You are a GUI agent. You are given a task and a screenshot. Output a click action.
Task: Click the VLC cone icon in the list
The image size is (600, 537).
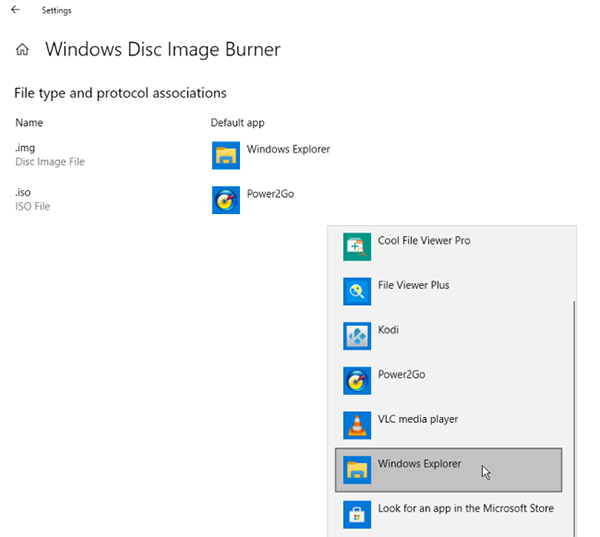click(x=357, y=425)
